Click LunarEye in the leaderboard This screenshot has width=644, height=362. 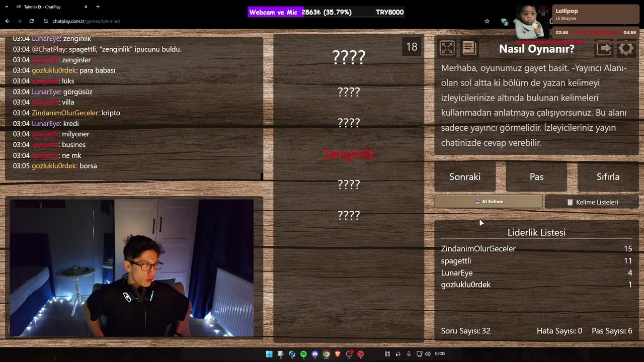coord(457,273)
